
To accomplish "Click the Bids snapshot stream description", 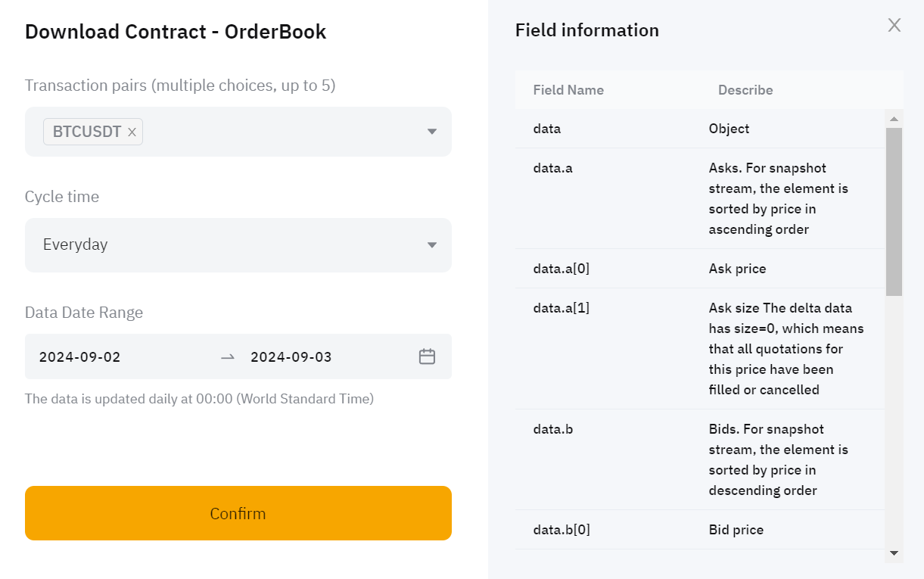I will point(779,459).
